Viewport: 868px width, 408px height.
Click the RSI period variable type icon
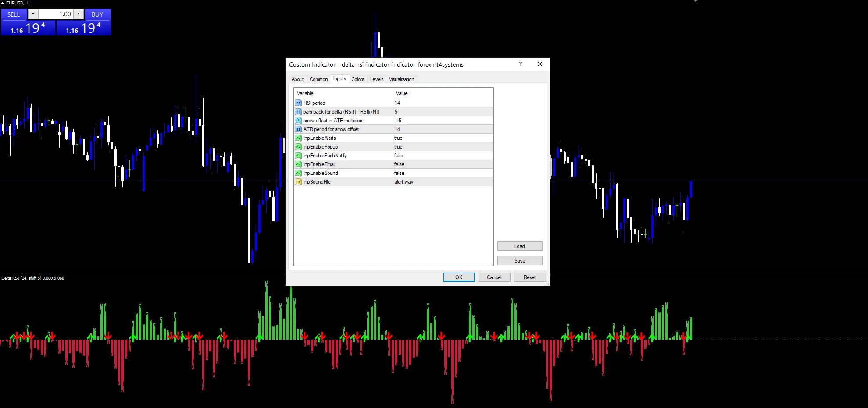(x=298, y=103)
